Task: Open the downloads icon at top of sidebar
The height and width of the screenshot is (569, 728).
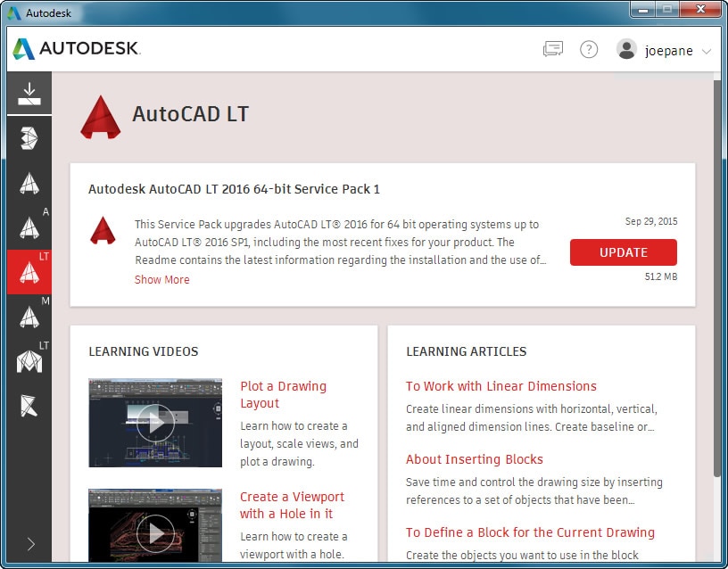Action: tap(29, 92)
